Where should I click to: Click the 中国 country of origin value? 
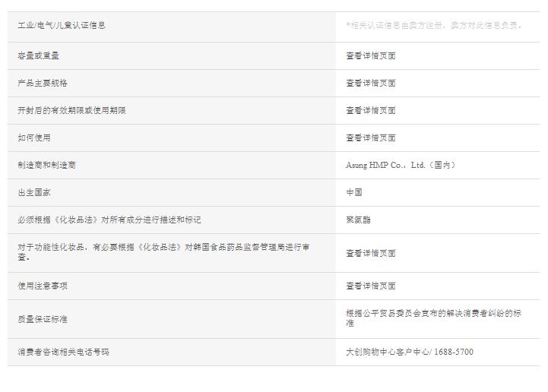[x=354, y=192]
